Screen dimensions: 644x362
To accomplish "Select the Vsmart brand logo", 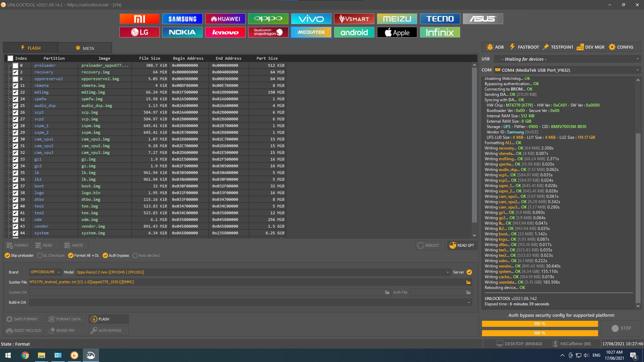I will click(354, 19).
